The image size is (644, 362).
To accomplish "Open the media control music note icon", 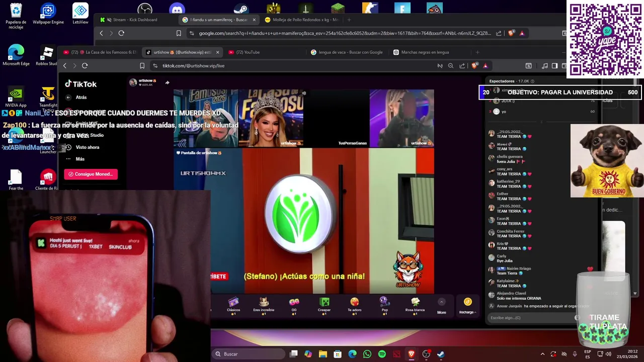I will (544, 65).
